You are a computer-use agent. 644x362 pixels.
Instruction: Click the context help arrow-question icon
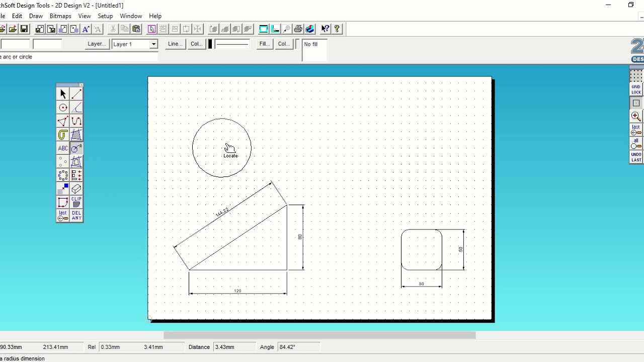325,29
